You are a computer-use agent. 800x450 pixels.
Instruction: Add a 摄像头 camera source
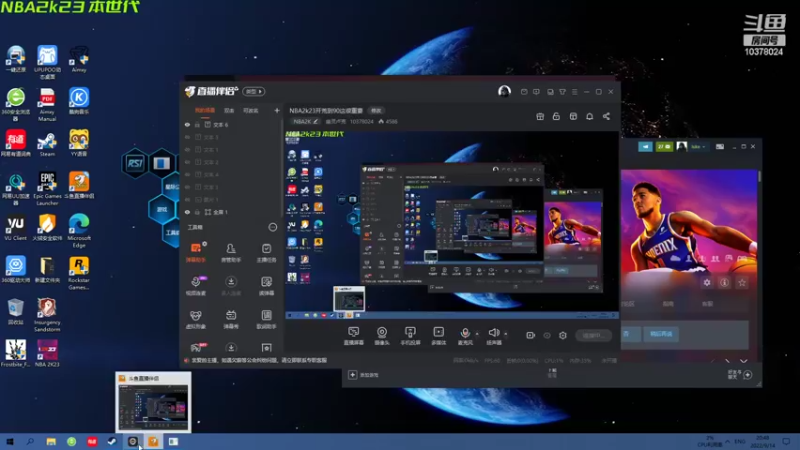382,336
